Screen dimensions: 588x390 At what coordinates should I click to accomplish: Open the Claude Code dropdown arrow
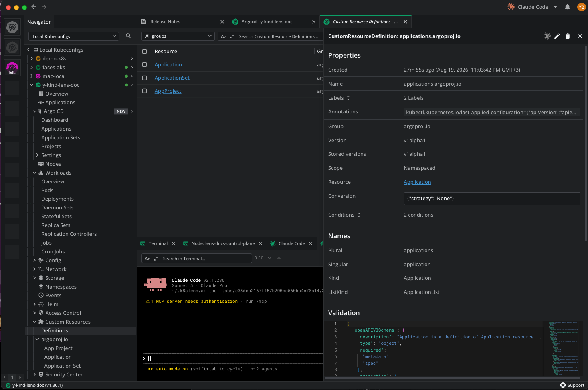click(555, 7)
